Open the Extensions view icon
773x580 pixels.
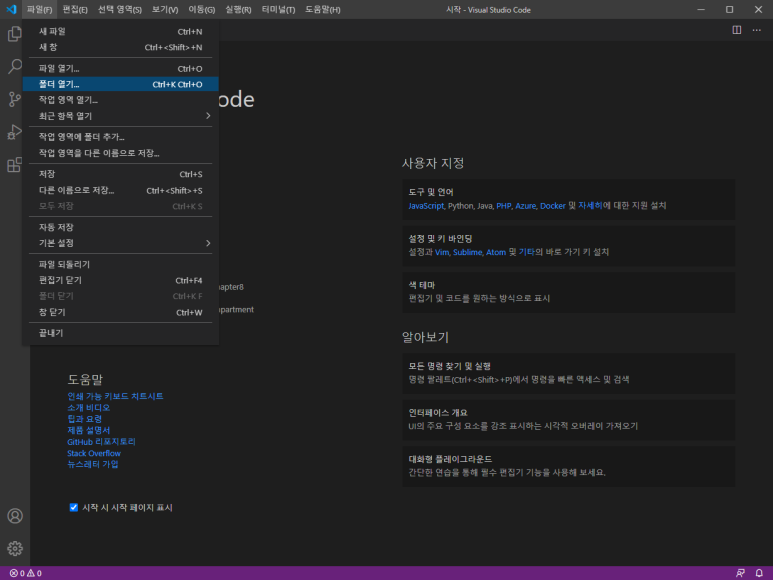pyautogui.click(x=15, y=165)
